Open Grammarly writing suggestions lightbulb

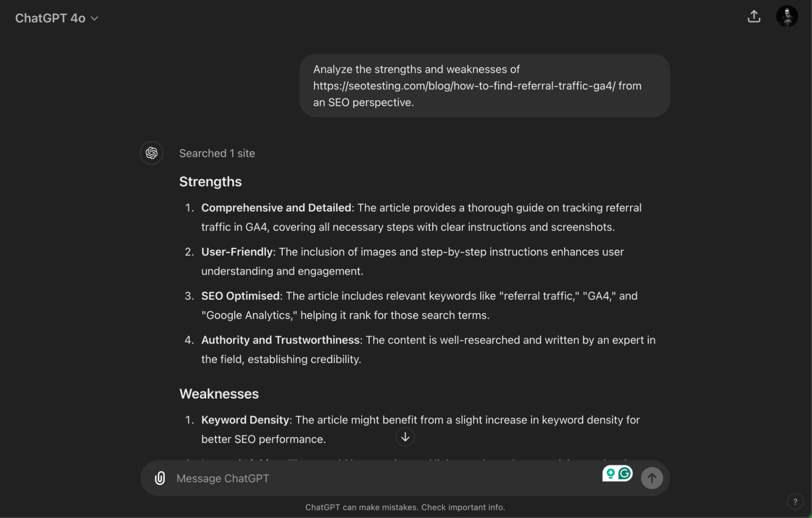610,473
